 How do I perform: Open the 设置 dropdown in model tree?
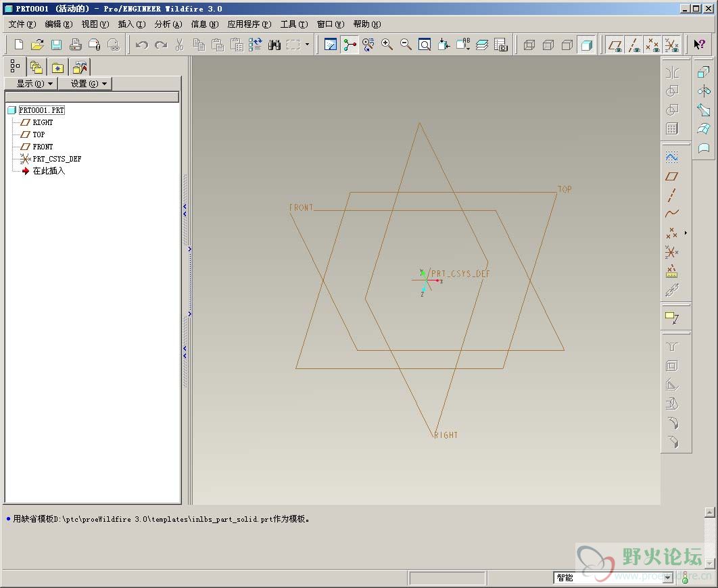tap(85, 84)
